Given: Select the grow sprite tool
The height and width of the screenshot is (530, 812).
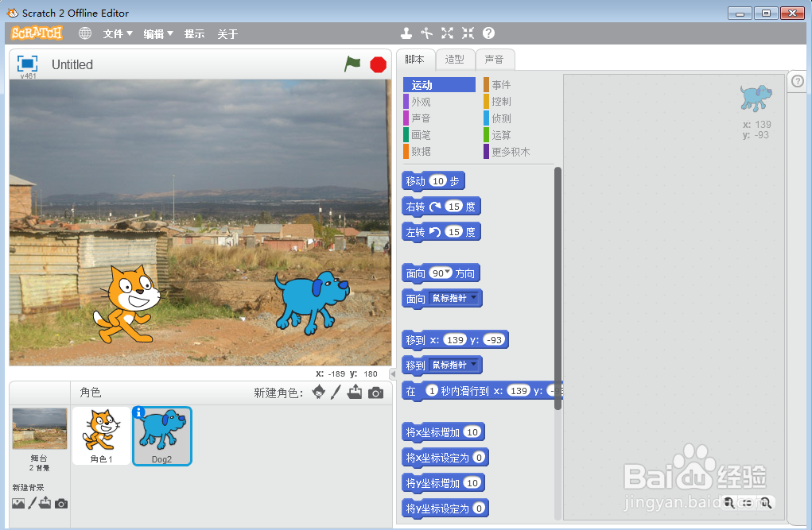Looking at the screenshot, I should pos(447,33).
